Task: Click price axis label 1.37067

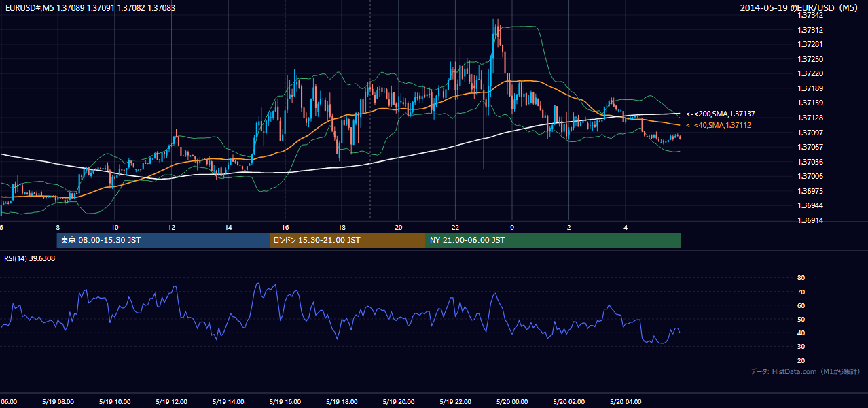Action: [810, 147]
